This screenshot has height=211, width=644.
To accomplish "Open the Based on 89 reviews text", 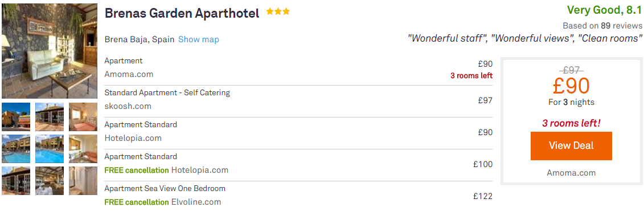I will (x=602, y=26).
